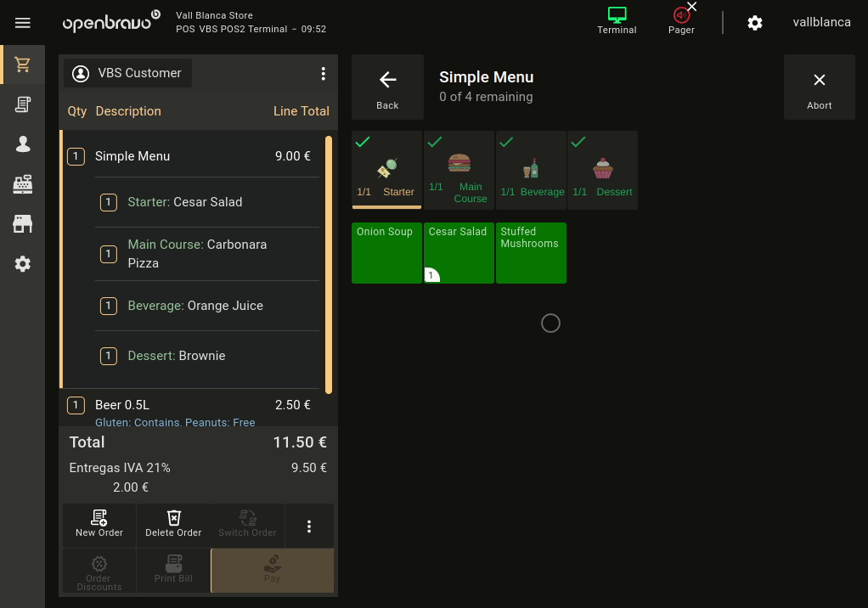The image size is (868, 608).
Task: Choose the Onion Soup product
Action: coord(387,253)
